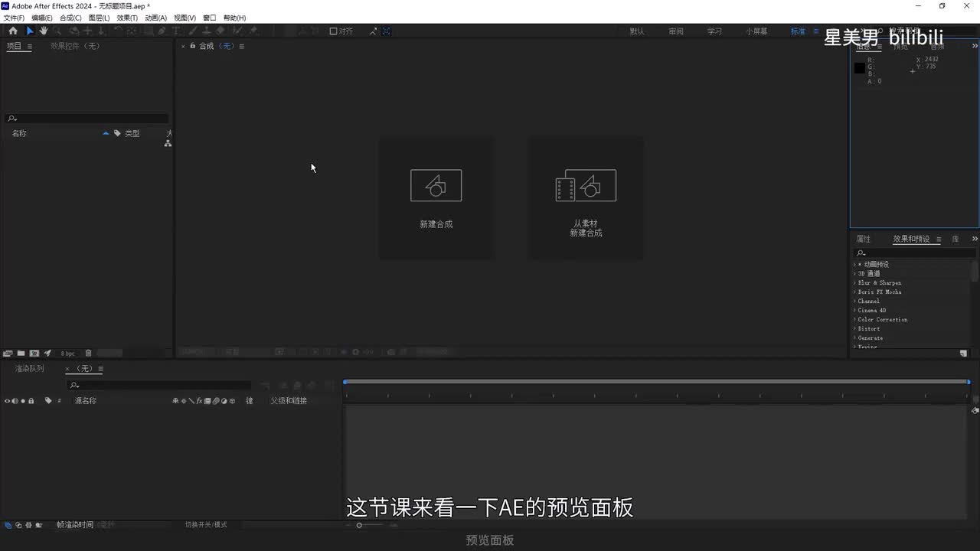980x551 pixels.
Task: Click the label tag column icon in timeline
Action: (48, 400)
